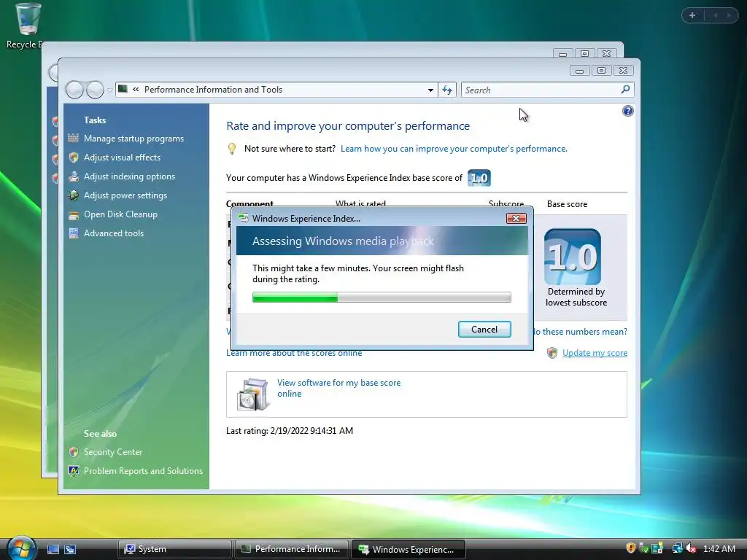Image resolution: width=747 pixels, height=560 pixels.
Task: Open Advanced tools
Action: 113,233
